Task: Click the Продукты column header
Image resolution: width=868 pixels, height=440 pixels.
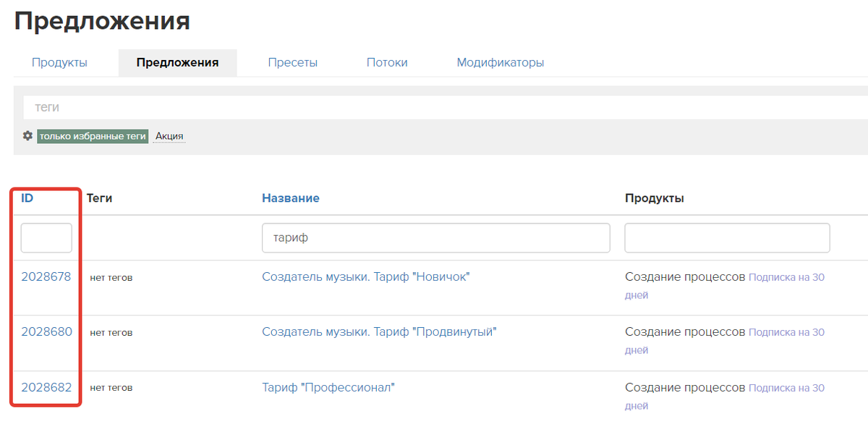Action: [655, 198]
